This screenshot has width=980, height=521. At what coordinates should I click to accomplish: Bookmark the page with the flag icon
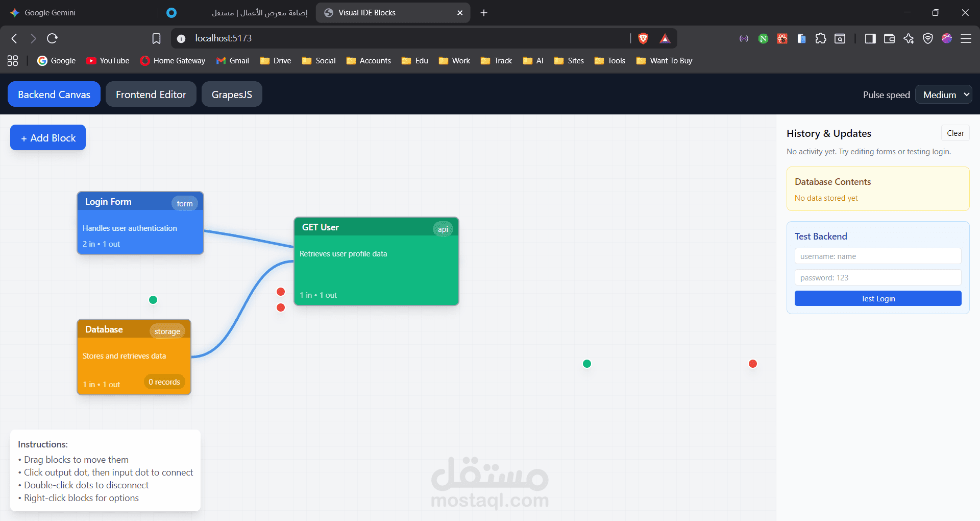pyautogui.click(x=156, y=38)
